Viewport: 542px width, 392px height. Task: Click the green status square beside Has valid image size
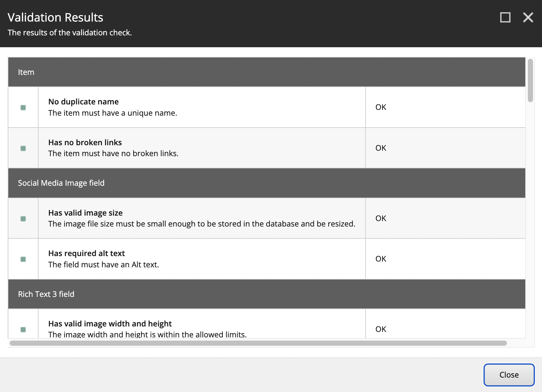(23, 218)
